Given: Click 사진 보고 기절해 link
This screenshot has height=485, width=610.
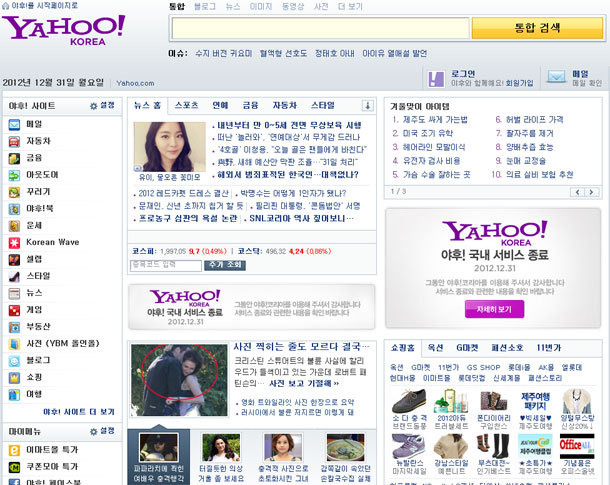Looking at the screenshot, I should coord(304,383).
